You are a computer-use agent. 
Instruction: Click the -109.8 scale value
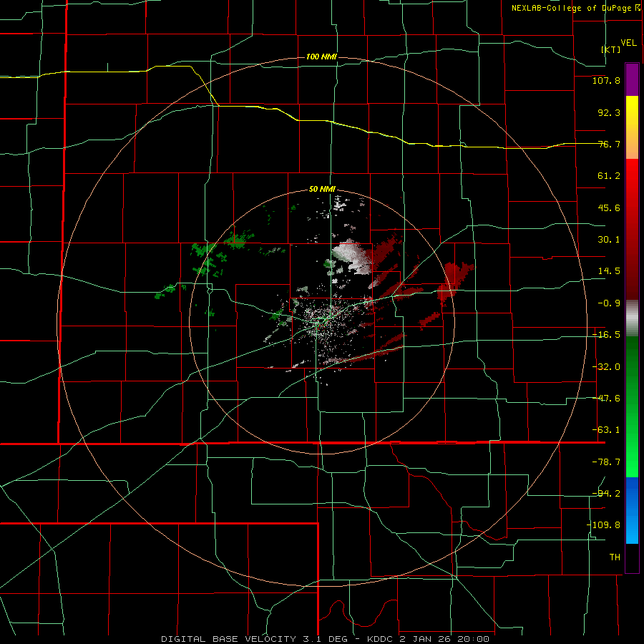coord(603,525)
